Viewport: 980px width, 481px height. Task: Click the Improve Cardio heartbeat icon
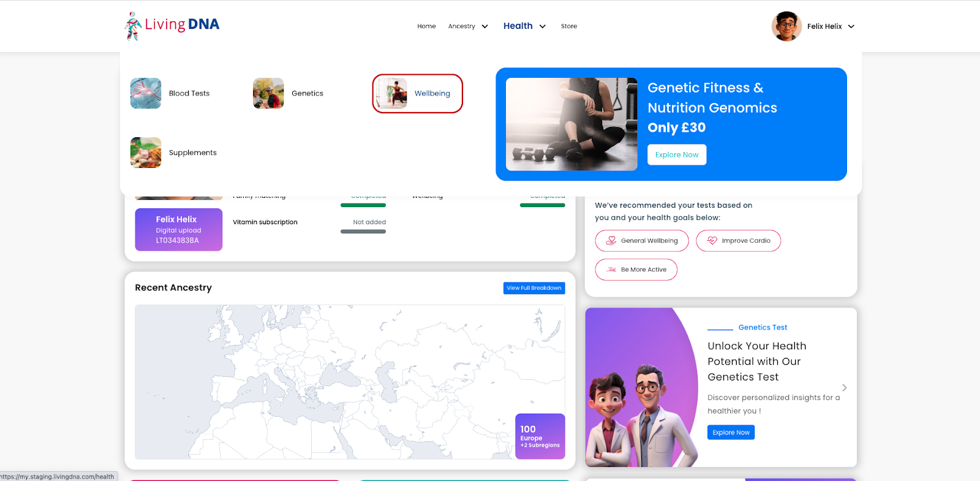712,241
